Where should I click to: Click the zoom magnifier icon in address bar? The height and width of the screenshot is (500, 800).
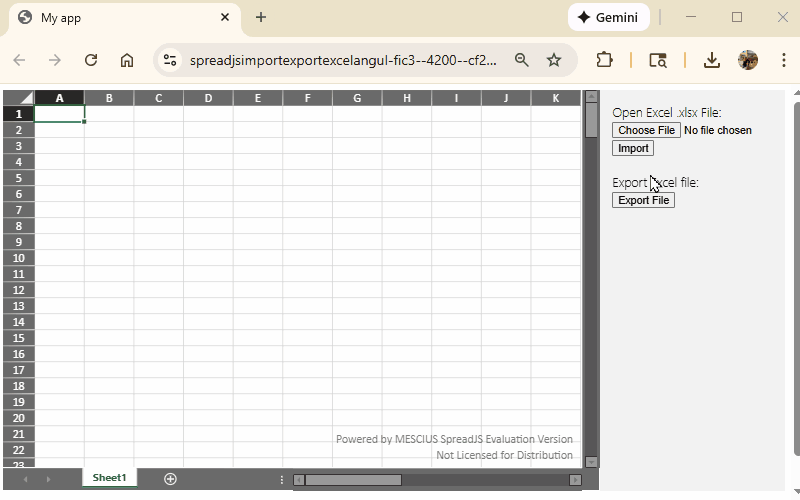521,60
